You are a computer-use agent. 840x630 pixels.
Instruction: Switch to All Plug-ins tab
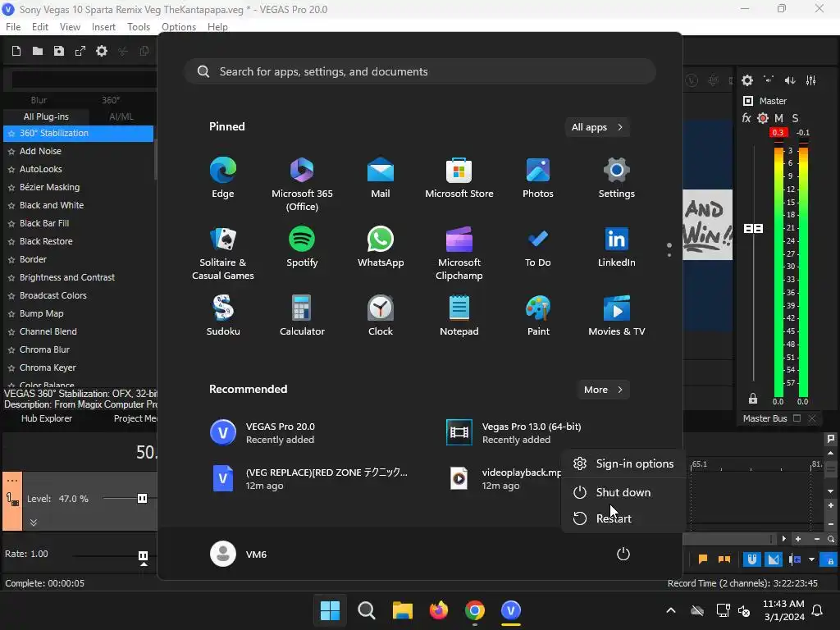(46, 116)
